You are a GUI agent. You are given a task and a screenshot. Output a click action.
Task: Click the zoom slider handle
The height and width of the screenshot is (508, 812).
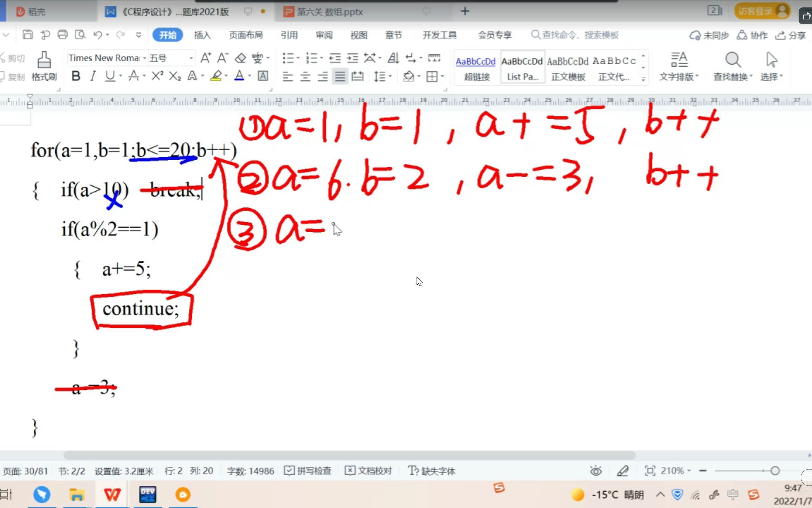pos(775,471)
